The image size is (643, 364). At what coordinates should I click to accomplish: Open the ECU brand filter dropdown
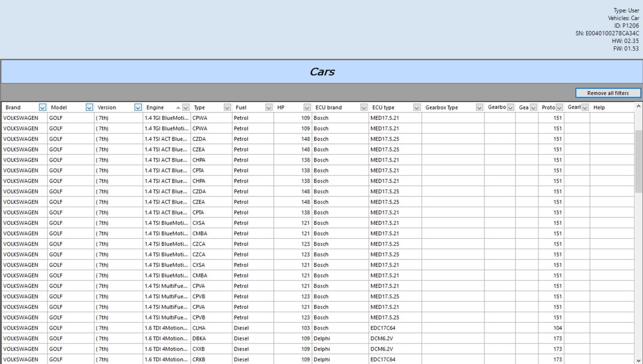coord(364,108)
